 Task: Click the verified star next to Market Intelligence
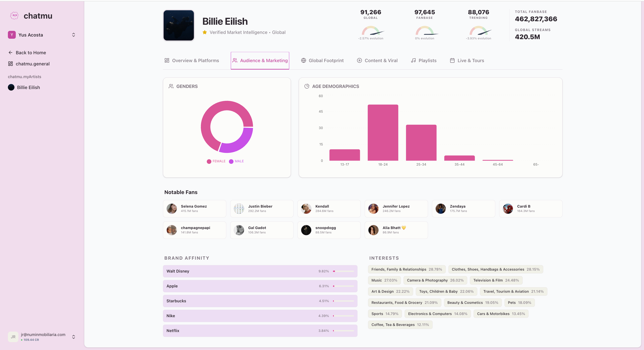pyautogui.click(x=205, y=32)
